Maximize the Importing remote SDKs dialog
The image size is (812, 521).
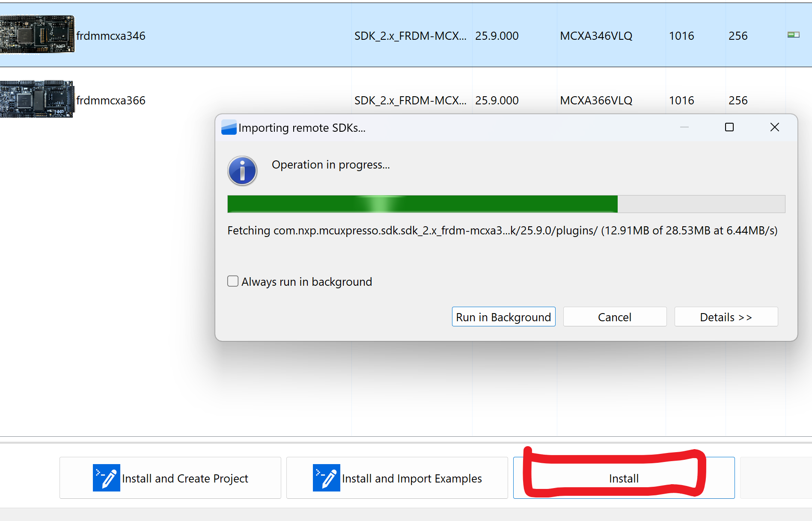(x=729, y=127)
